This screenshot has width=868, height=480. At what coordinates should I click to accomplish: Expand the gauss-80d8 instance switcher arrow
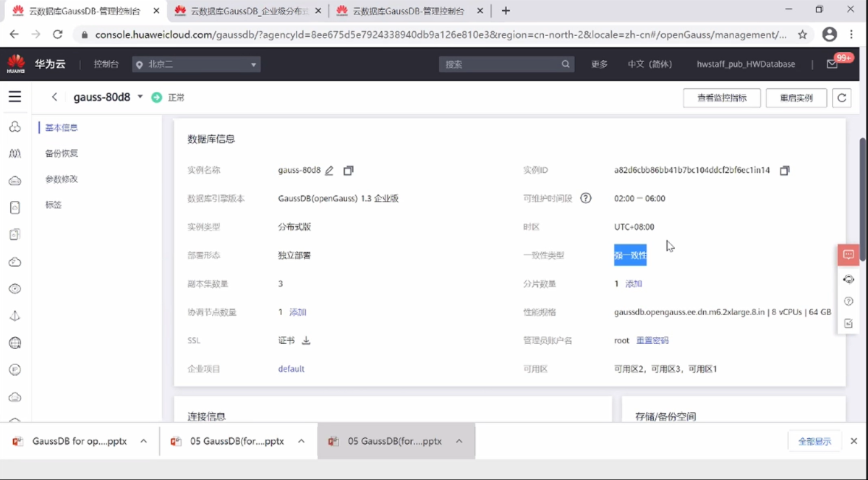tap(140, 97)
